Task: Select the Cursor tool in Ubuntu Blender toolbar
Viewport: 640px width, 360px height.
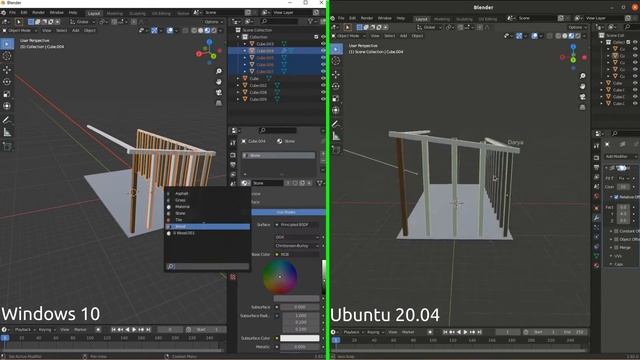Action: 336,61
